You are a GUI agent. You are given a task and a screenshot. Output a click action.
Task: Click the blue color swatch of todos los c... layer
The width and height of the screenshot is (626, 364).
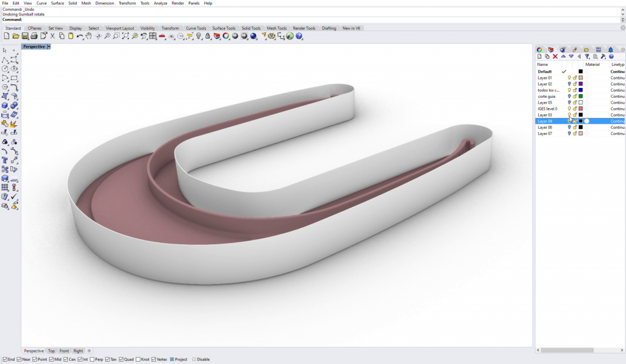[x=581, y=90]
